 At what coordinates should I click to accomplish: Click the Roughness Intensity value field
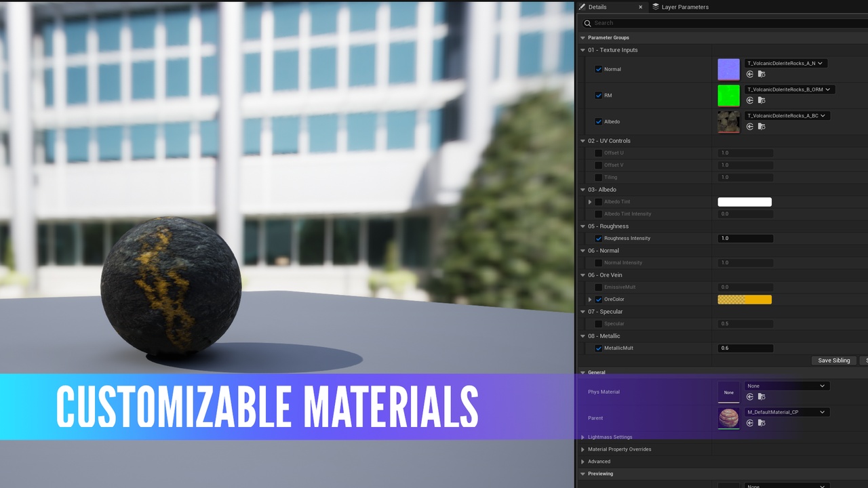coord(745,239)
